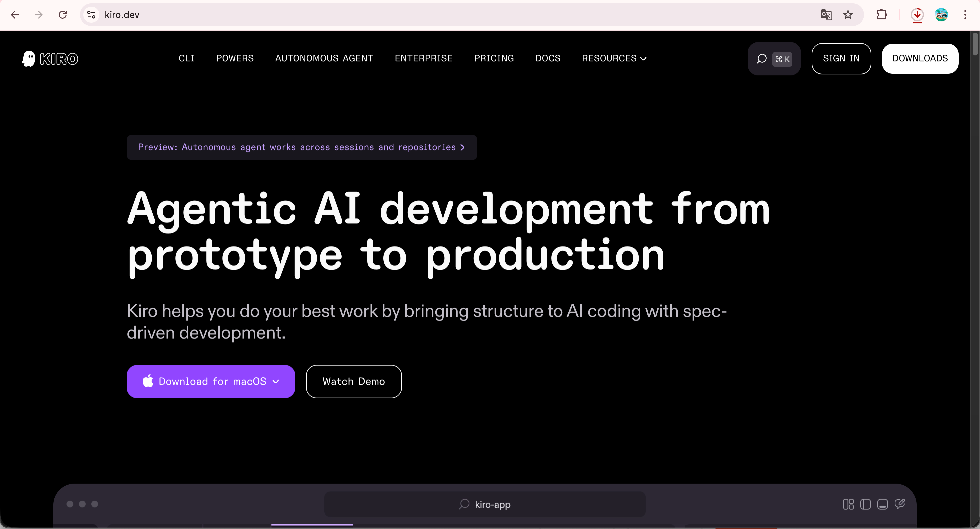Click the kiro-app search field
980x529 pixels.
(x=485, y=504)
